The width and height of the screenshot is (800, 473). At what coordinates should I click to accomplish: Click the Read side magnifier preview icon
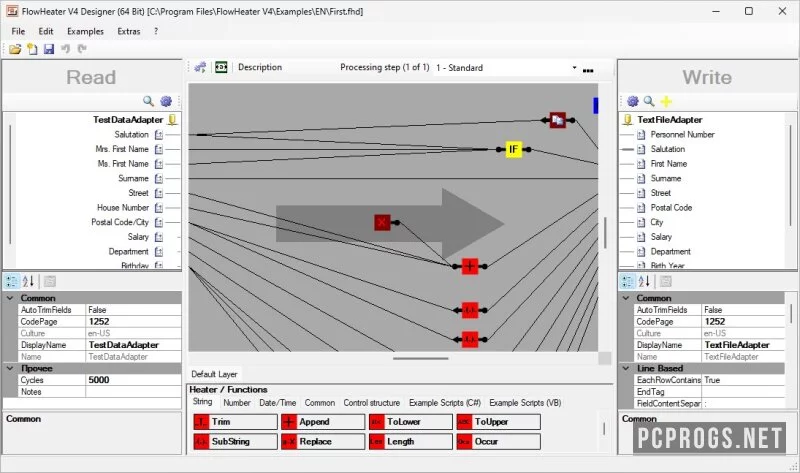(148, 101)
